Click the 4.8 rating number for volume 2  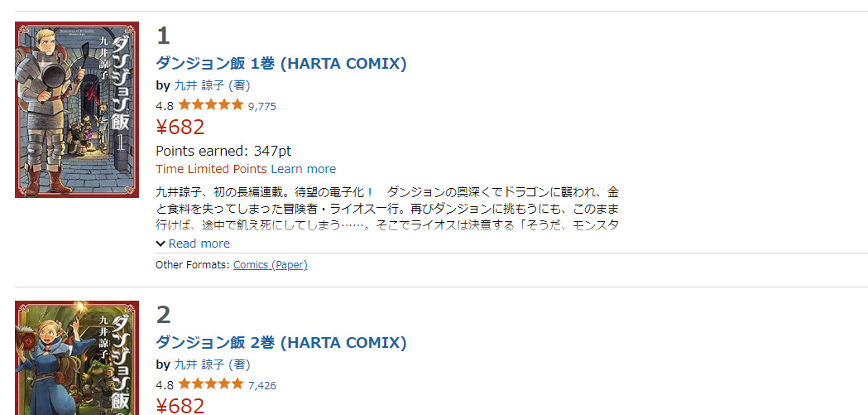pos(165,385)
